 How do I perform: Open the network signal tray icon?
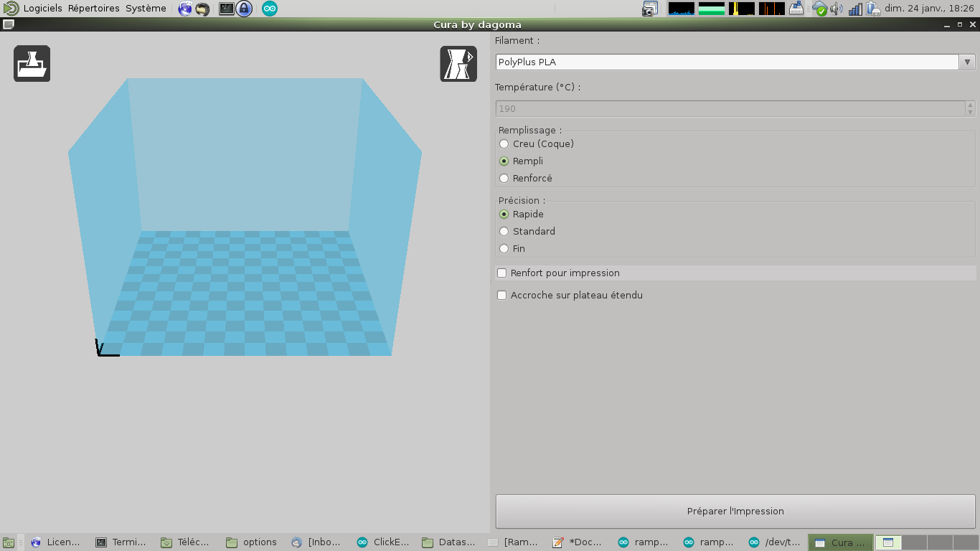pyautogui.click(x=855, y=9)
